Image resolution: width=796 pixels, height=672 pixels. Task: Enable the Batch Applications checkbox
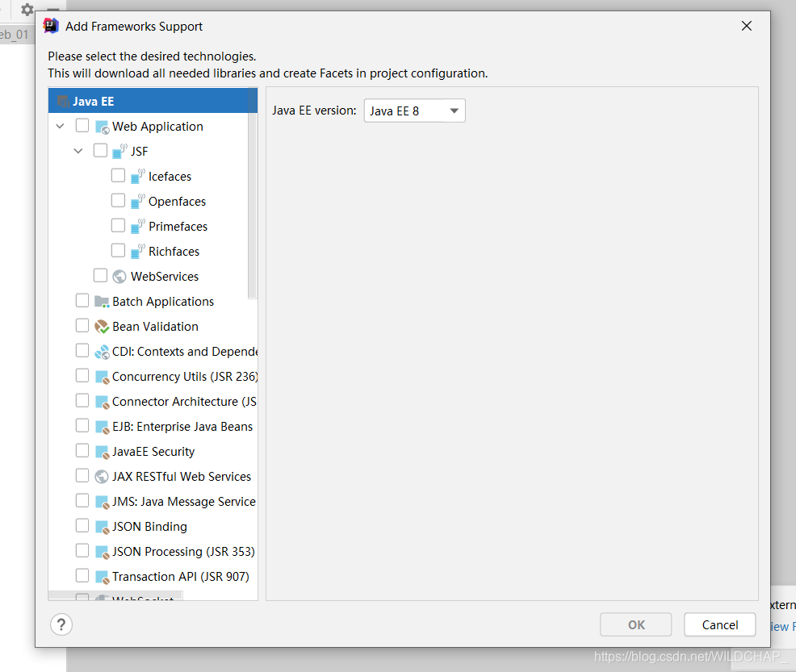[x=82, y=300]
